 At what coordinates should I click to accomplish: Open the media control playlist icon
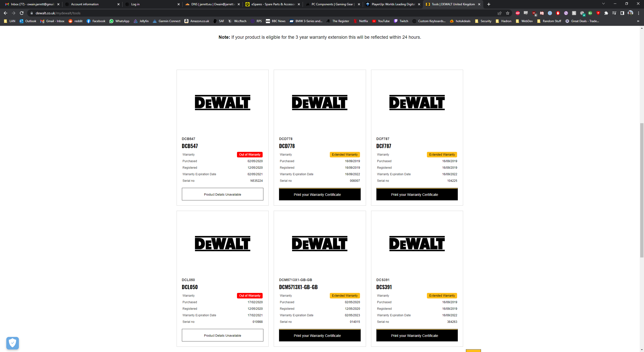[614, 13]
